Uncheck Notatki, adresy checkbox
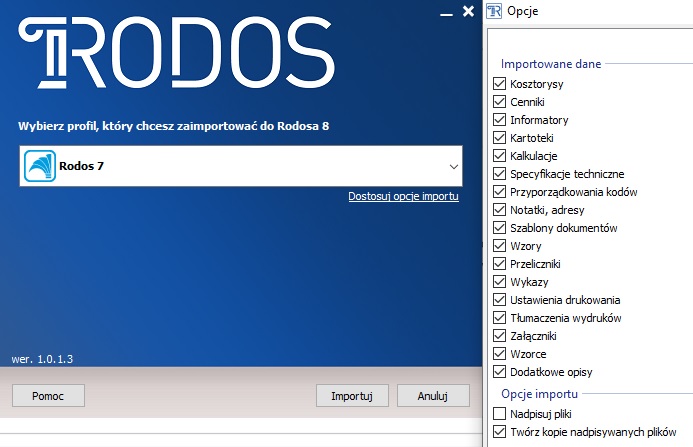Screen dimensions: 693x447 click(499, 210)
